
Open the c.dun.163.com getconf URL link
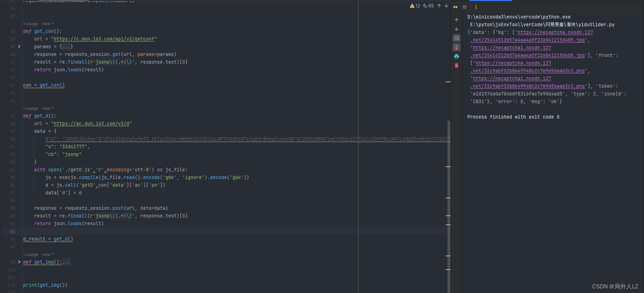104,39
